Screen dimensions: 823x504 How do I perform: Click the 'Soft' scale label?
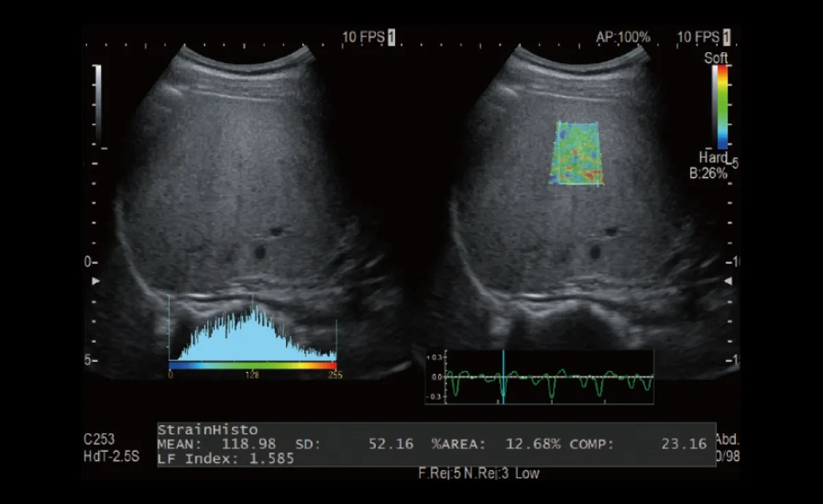pos(716,58)
